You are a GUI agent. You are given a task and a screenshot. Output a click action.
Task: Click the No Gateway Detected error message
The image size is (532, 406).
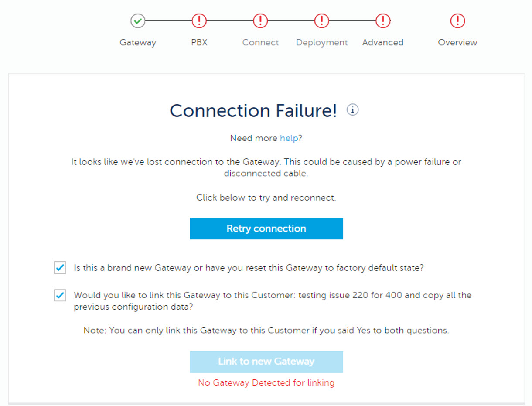266,383
